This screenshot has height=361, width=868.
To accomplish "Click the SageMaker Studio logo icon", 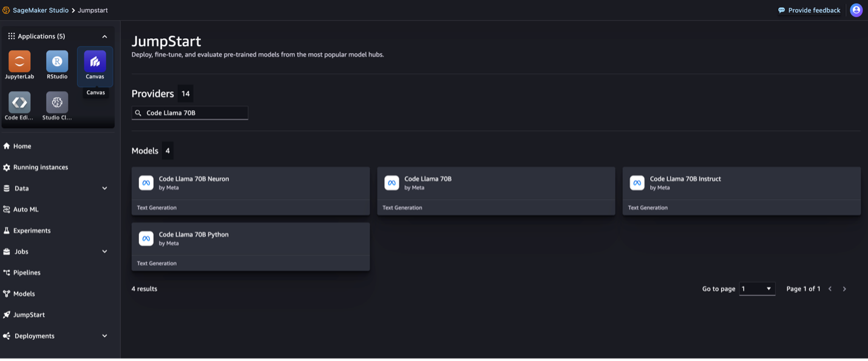I will click(x=6, y=10).
